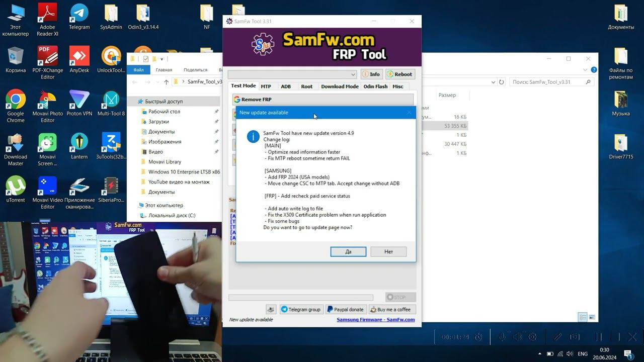The image size is (644, 362).
Task: Click the Explorer search field for SamFw_Tool_v3.31
Action: pyautogui.click(x=552, y=82)
